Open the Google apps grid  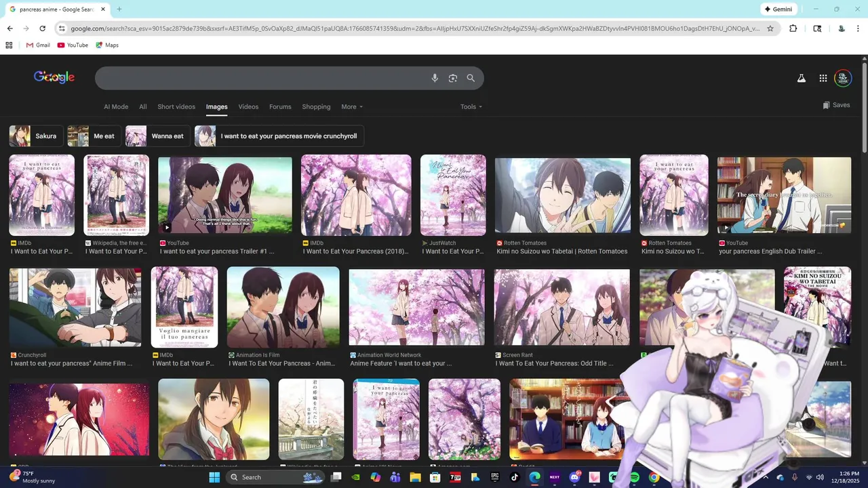pyautogui.click(x=823, y=78)
